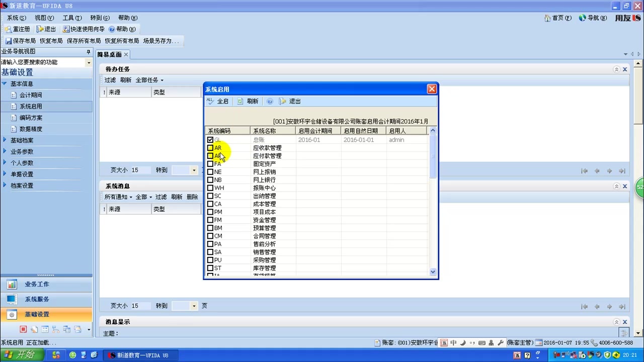Click the IME wrench settings icon
The image size is (644, 362).
[x=500, y=342]
